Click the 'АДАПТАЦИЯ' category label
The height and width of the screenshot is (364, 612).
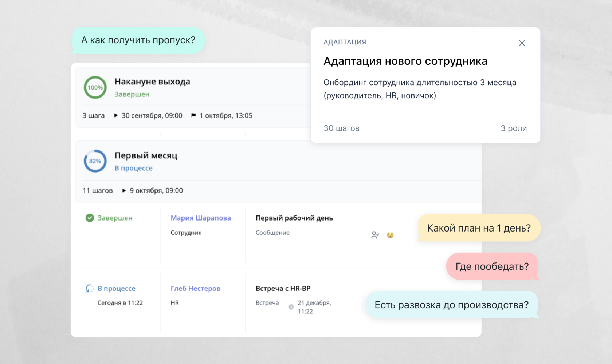(x=345, y=42)
